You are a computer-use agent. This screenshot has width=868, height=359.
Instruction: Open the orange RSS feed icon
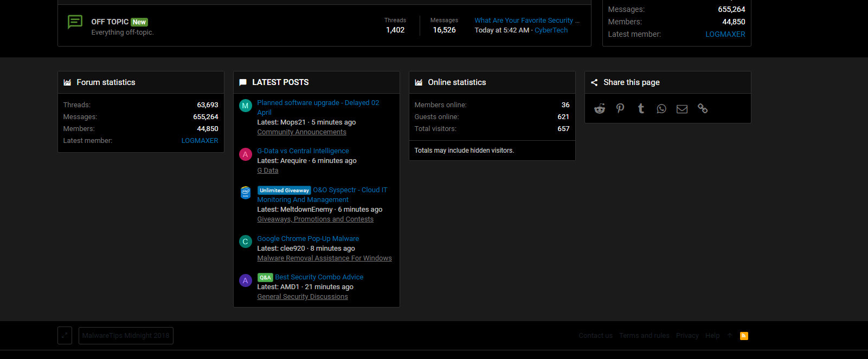[744, 336]
